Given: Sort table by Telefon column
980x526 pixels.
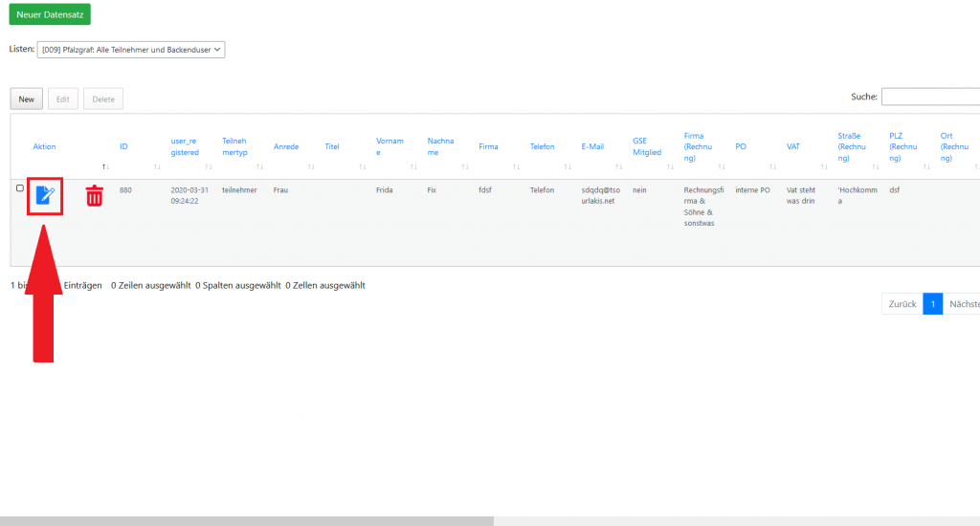Looking at the screenshot, I should point(542,146).
